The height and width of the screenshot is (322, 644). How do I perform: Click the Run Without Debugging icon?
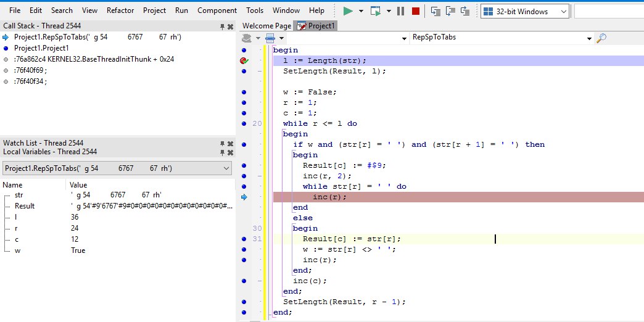(x=376, y=11)
